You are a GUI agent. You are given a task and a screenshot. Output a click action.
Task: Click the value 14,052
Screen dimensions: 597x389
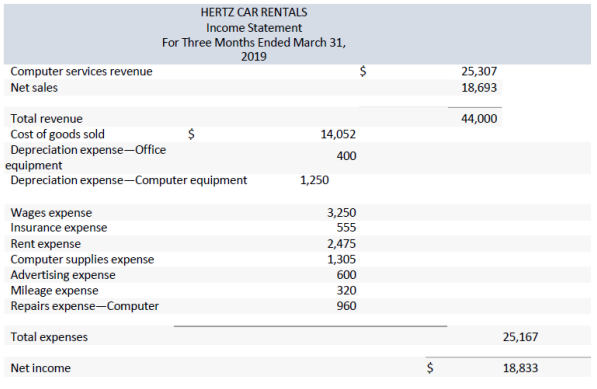pos(338,134)
